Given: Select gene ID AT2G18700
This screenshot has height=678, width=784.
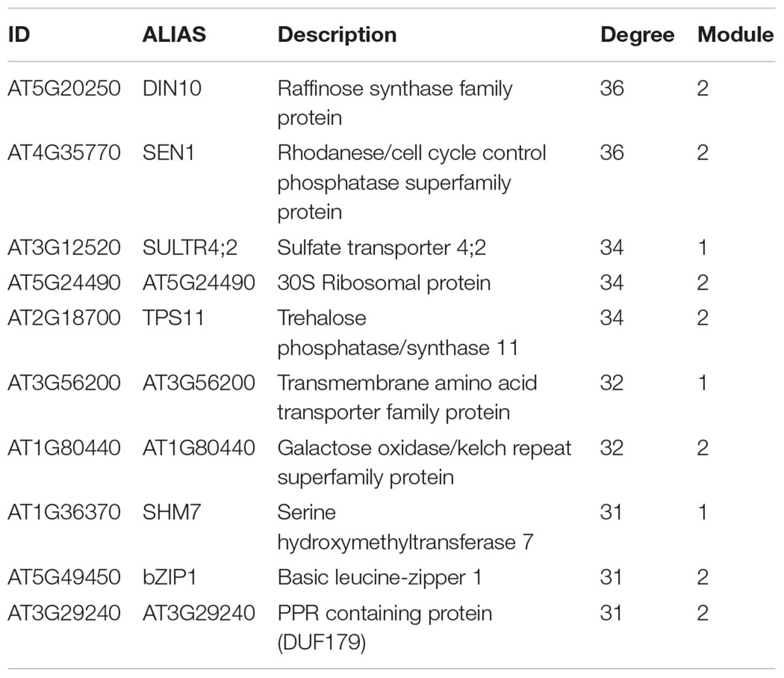Looking at the screenshot, I should pyautogui.click(x=64, y=318).
